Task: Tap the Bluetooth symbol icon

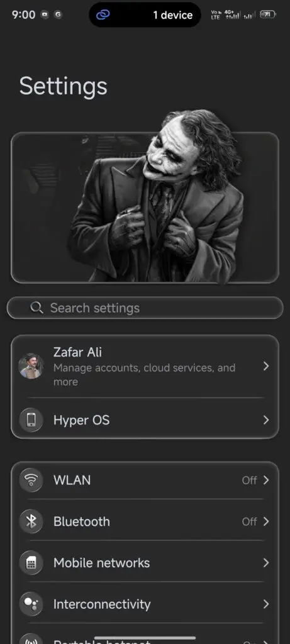Action: click(31, 521)
